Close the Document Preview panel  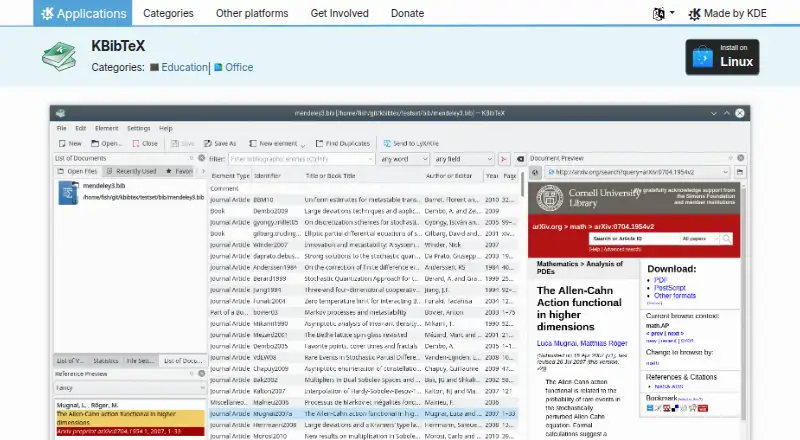tap(740, 158)
